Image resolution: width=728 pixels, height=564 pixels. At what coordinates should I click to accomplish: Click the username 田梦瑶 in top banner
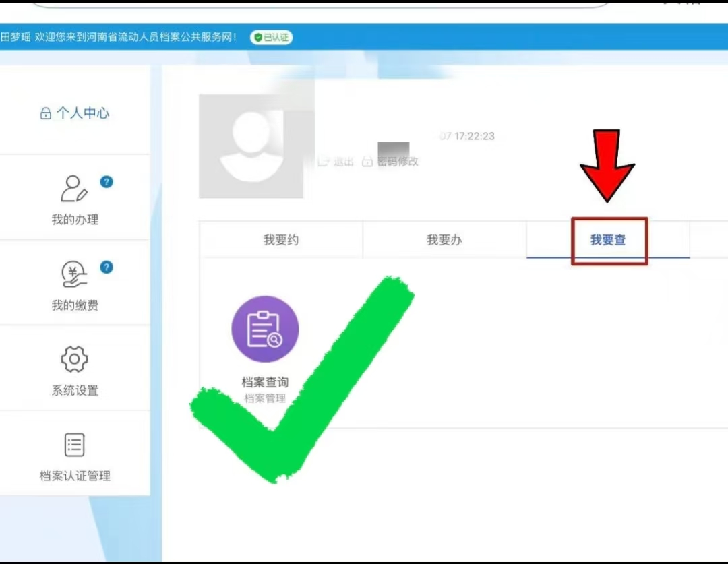pyautogui.click(x=16, y=38)
